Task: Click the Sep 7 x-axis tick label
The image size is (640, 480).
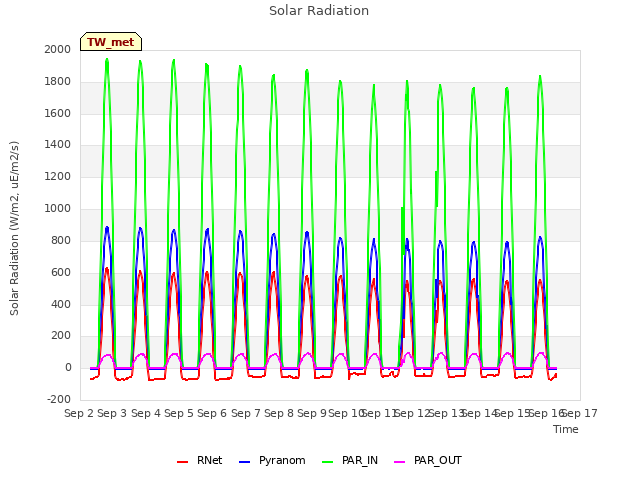Action: pos(246,413)
